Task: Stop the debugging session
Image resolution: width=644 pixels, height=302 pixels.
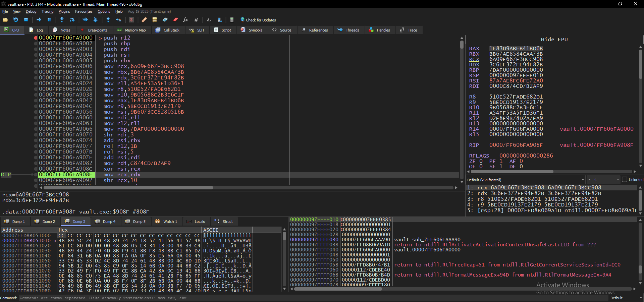Action: [26, 20]
